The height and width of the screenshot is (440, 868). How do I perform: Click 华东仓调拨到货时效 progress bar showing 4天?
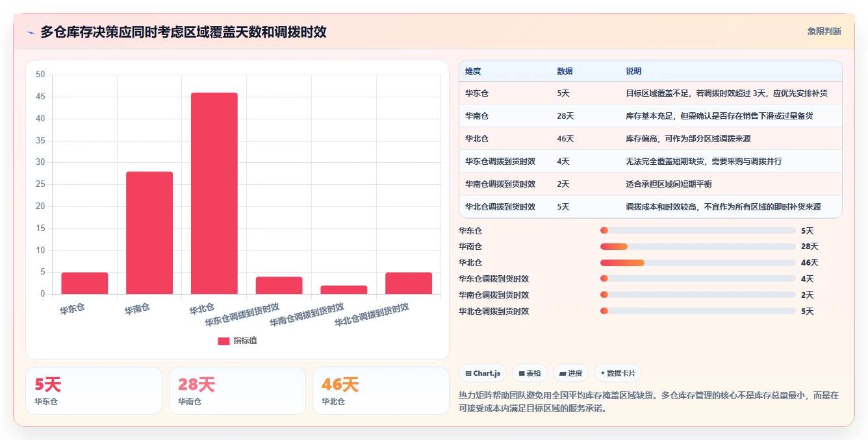pyautogui.click(x=698, y=279)
